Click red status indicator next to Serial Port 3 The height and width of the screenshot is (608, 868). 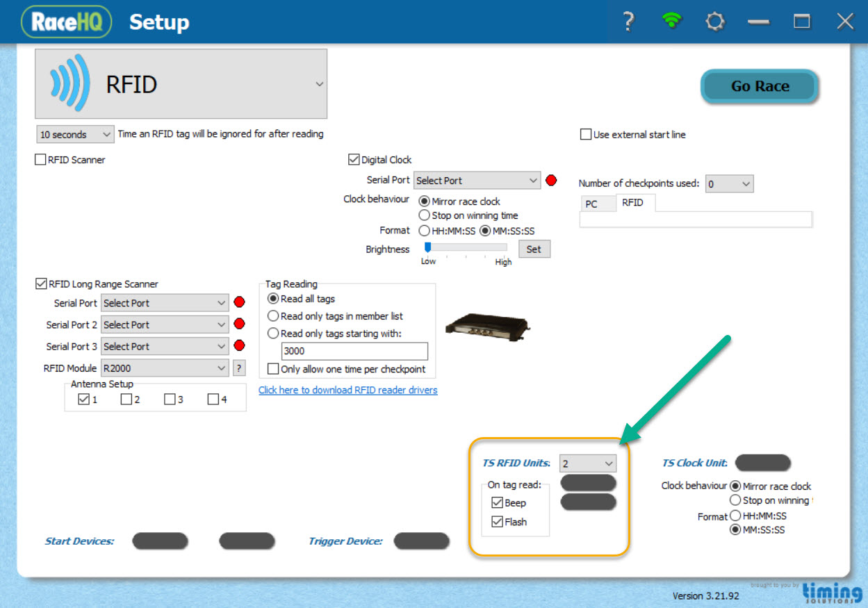(240, 346)
